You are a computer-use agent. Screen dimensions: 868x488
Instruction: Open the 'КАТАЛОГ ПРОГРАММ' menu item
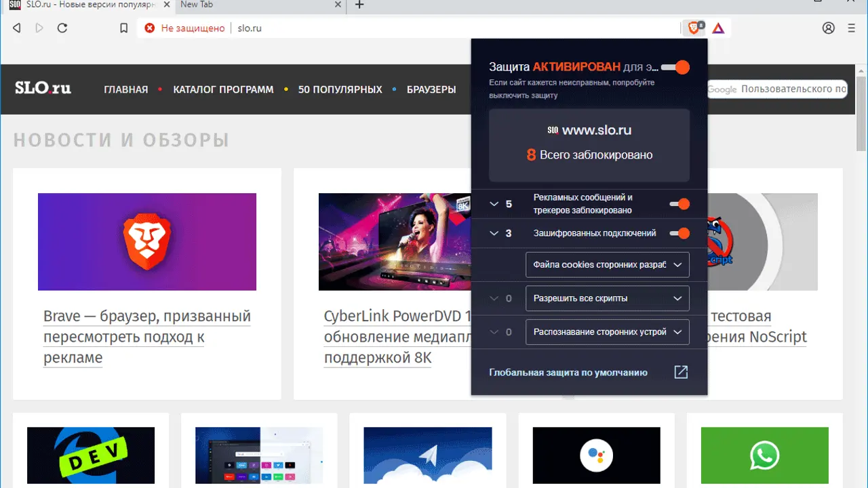pos(223,89)
